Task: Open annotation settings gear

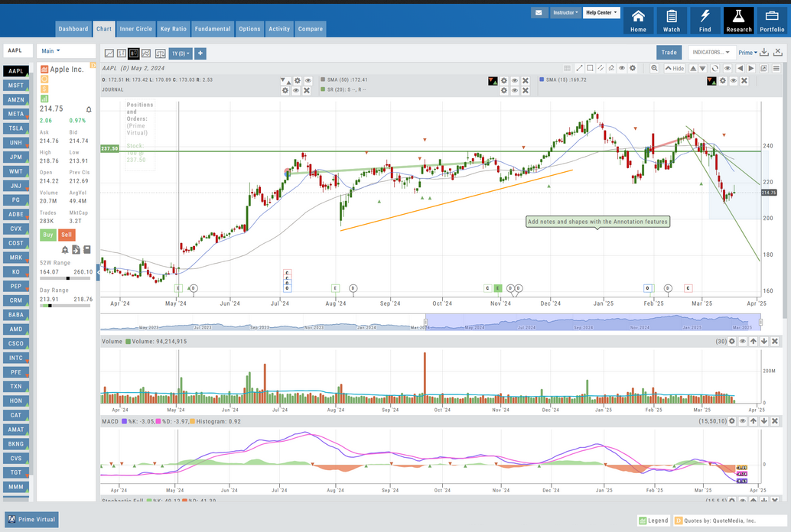Action: pos(633,68)
